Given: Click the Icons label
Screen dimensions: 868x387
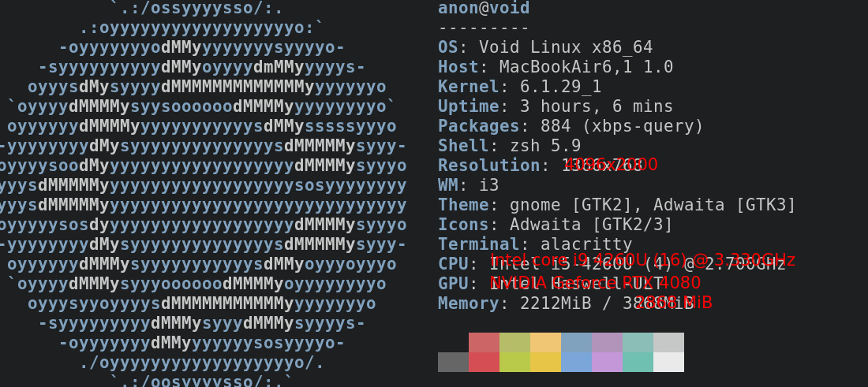Looking at the screenshot, I should tap(463, 225).
